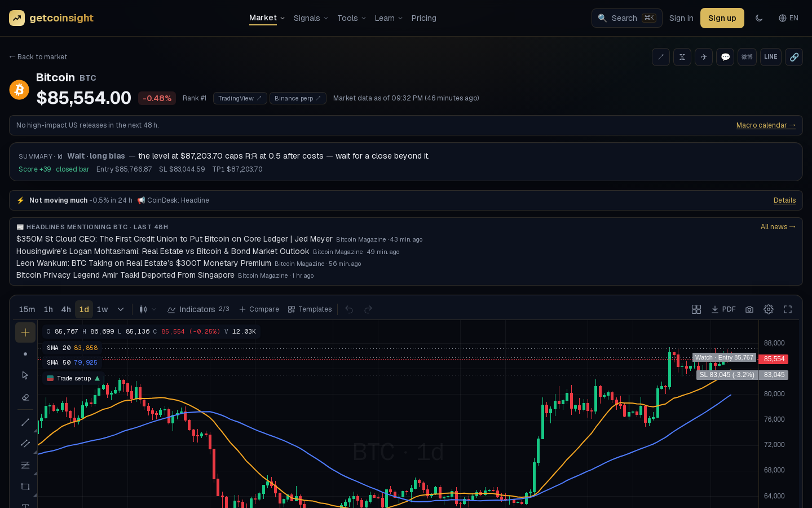
Task: Select the rectangle shape tool
Action: pos(25,487)
